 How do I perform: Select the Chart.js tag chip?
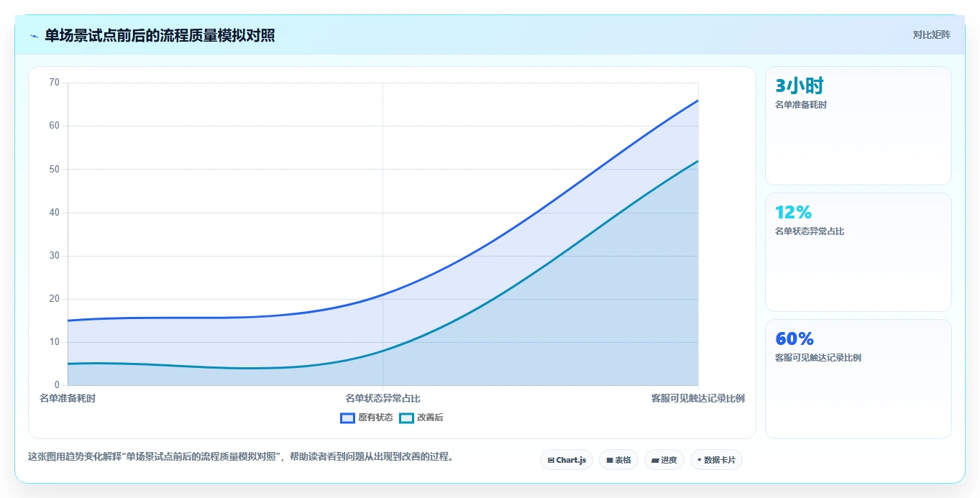pos(567,460)
